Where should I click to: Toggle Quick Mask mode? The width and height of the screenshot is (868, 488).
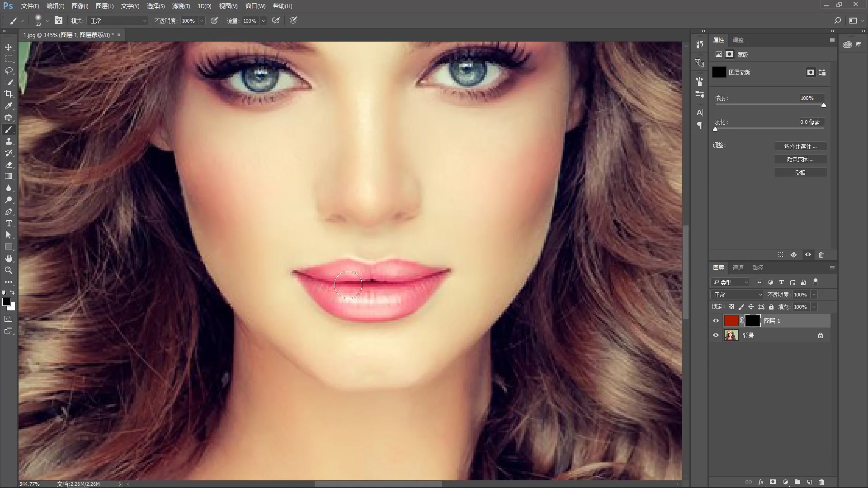pos(9,319)
